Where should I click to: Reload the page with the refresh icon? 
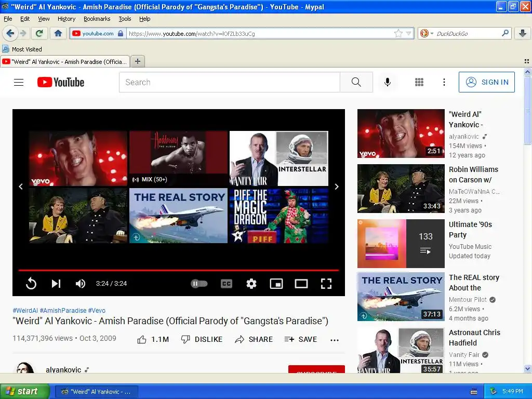click(x=39, y=33)
